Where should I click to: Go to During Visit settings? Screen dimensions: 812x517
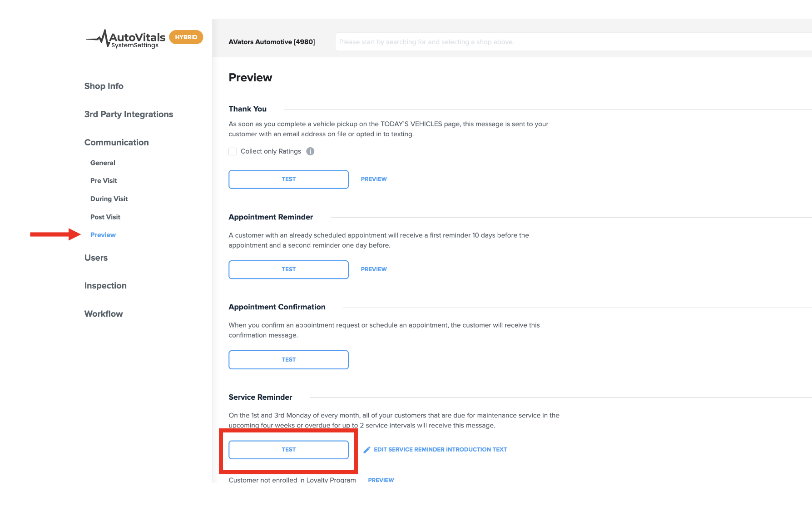tap(109, 199)
